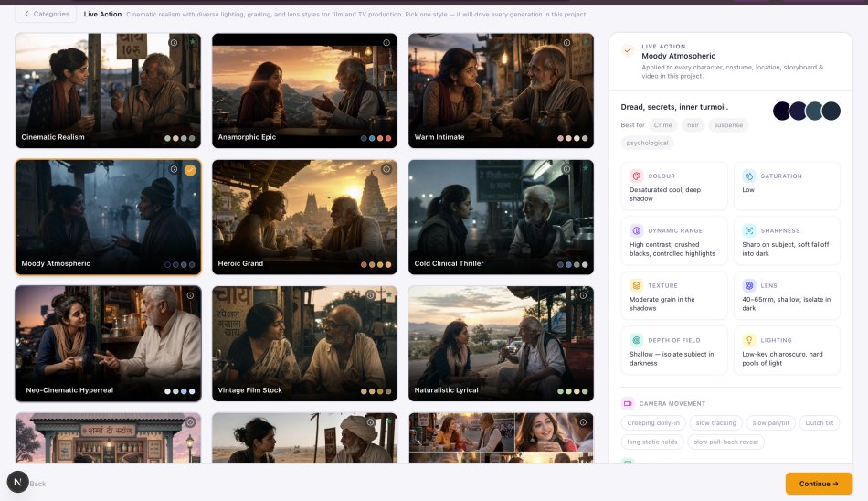The height and width of the screenshot is (501, 868).
Task: Click the info icon on Anamorphic Epic card
Action: click(x=386, y=43)
